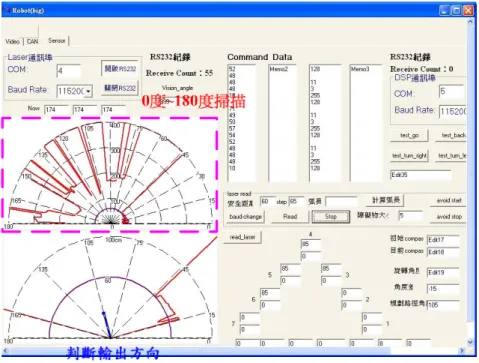This screenshot has width=479, height=363.
Task: Click the horizontal scrollbar right arrow
Action: (462, 351)
